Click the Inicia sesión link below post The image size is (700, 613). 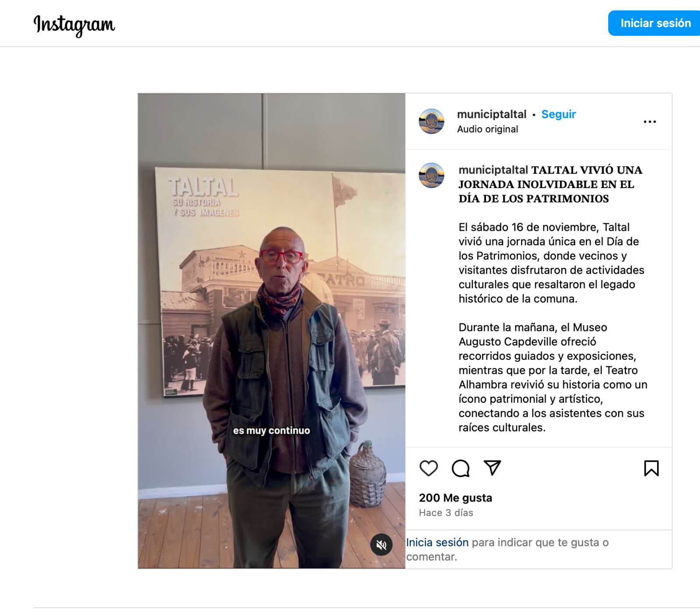[437, 542]
